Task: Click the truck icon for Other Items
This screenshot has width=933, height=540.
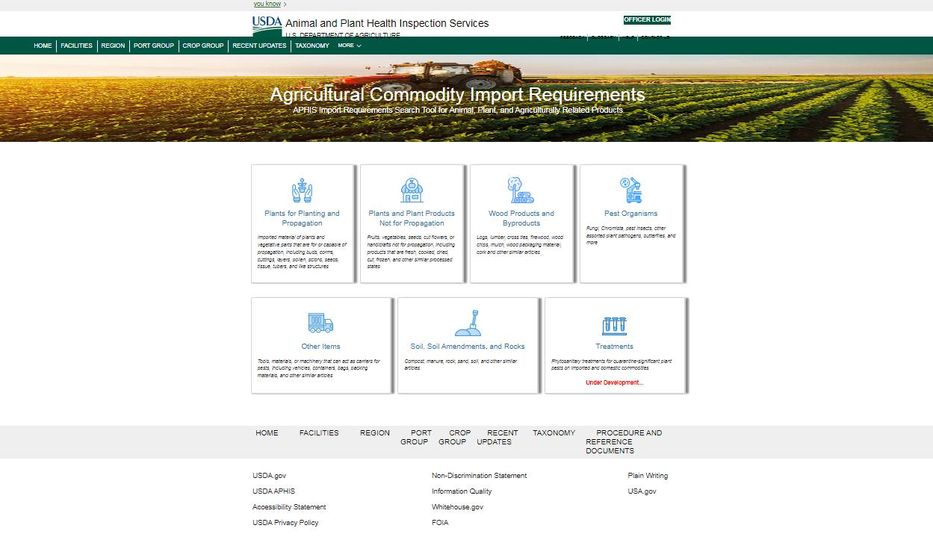Action: 321,324
